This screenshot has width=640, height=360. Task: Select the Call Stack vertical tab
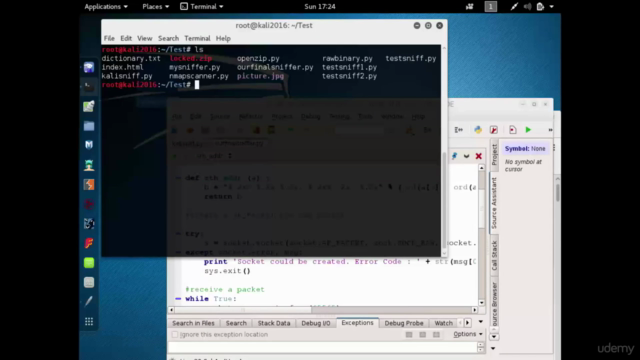(494, 256)
